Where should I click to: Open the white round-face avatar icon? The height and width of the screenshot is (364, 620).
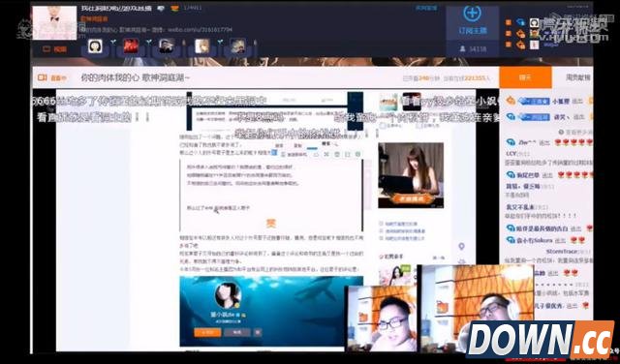[95, 45]
